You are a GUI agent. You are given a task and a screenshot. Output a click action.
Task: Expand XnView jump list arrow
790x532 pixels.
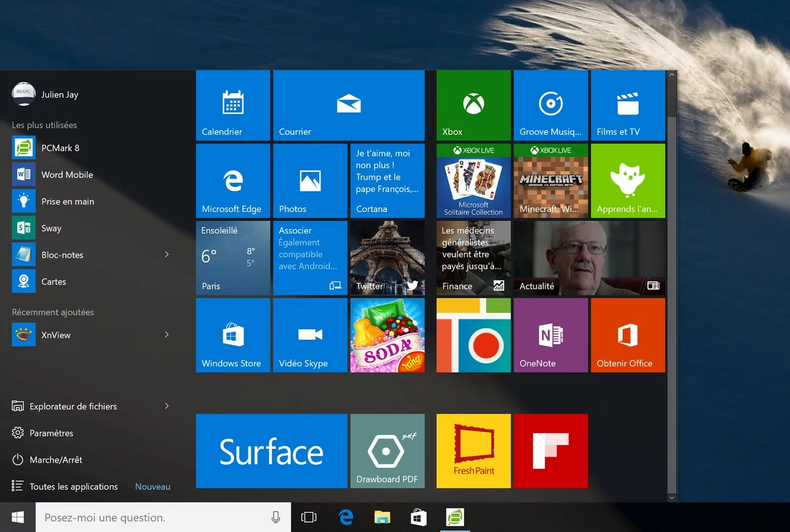(167, 334)
